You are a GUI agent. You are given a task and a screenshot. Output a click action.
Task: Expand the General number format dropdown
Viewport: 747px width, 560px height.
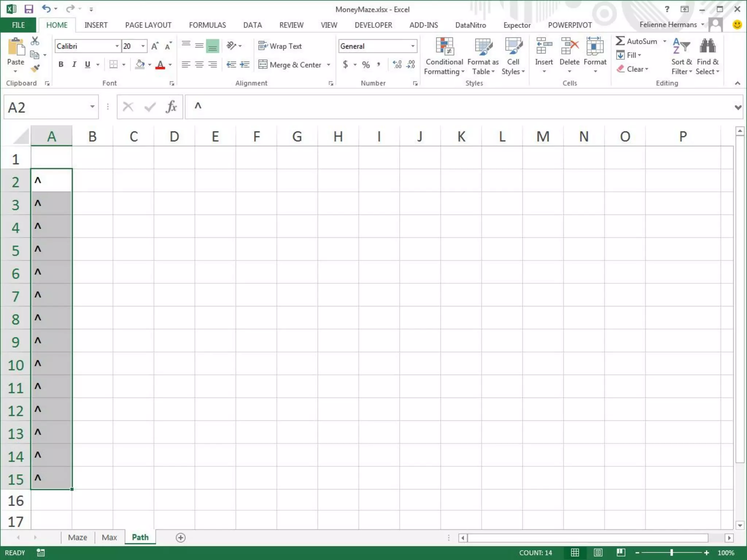[413, 46]
